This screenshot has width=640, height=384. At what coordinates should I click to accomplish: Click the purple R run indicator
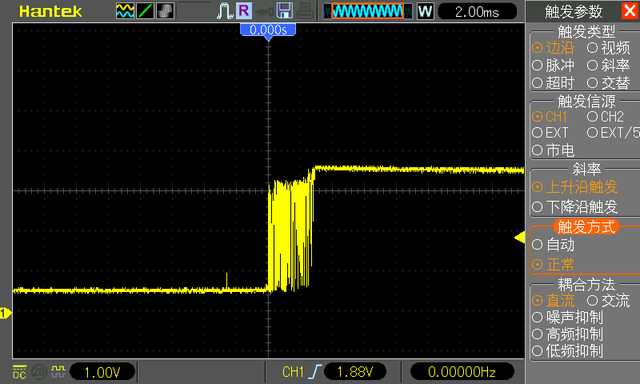(244, 11)
